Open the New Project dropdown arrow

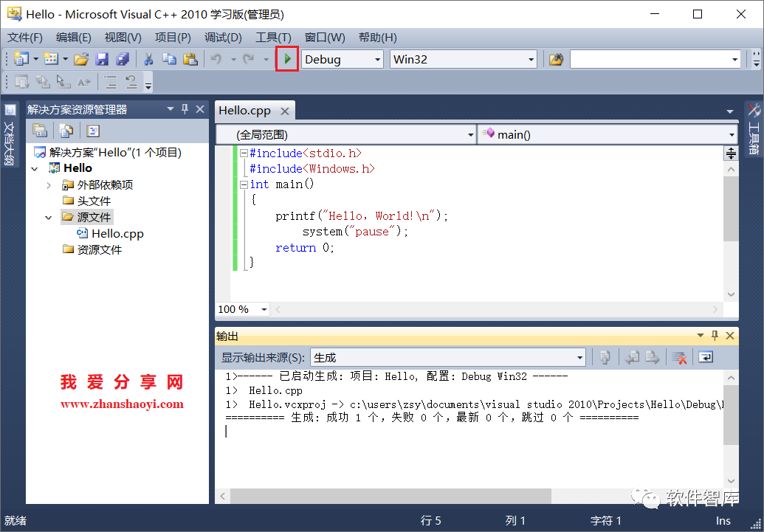pyautogui.click(x=35, y=60)
